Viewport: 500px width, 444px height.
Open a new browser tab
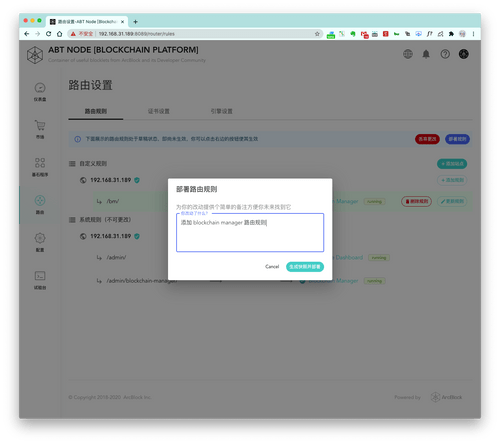(135, 22)
